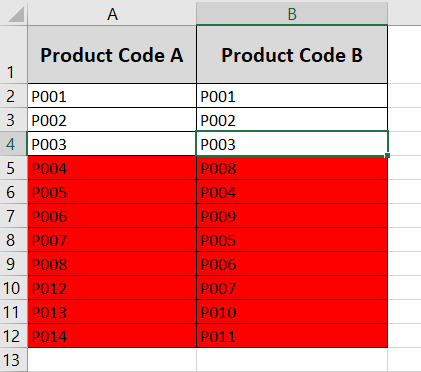Select column A header

112,14
